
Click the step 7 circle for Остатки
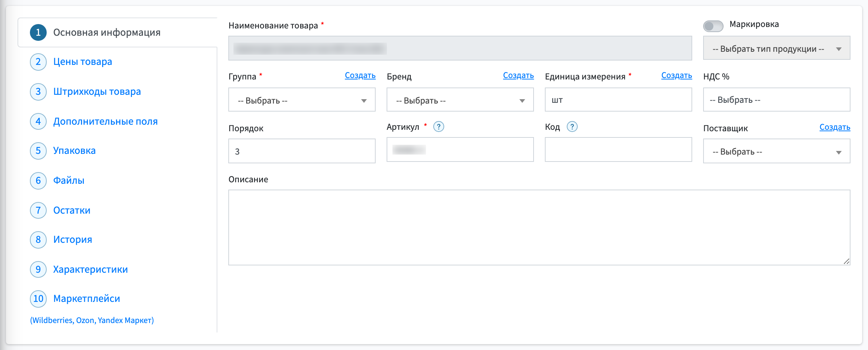click(38, 211)
